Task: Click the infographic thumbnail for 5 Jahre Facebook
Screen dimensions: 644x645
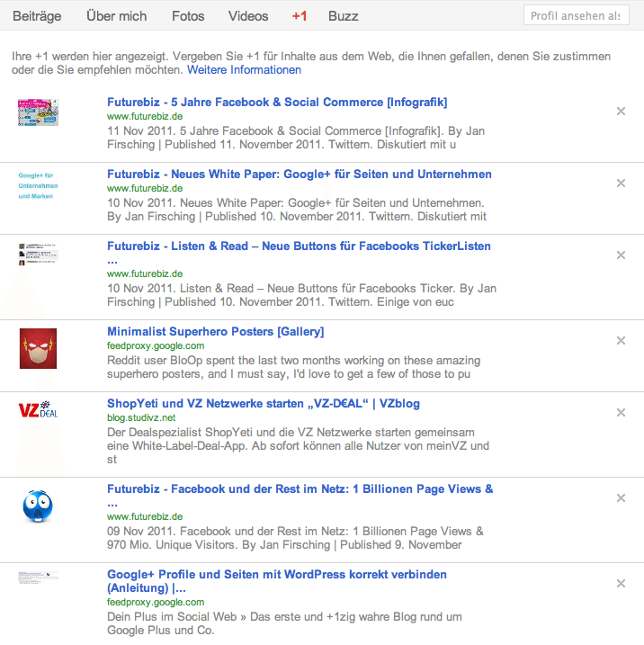Action: click(38, 112)
